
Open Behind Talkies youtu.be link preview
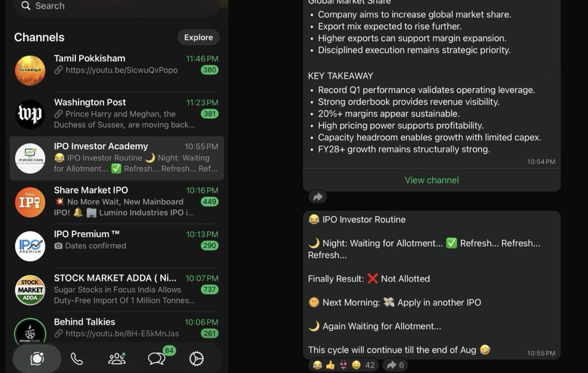116,333
